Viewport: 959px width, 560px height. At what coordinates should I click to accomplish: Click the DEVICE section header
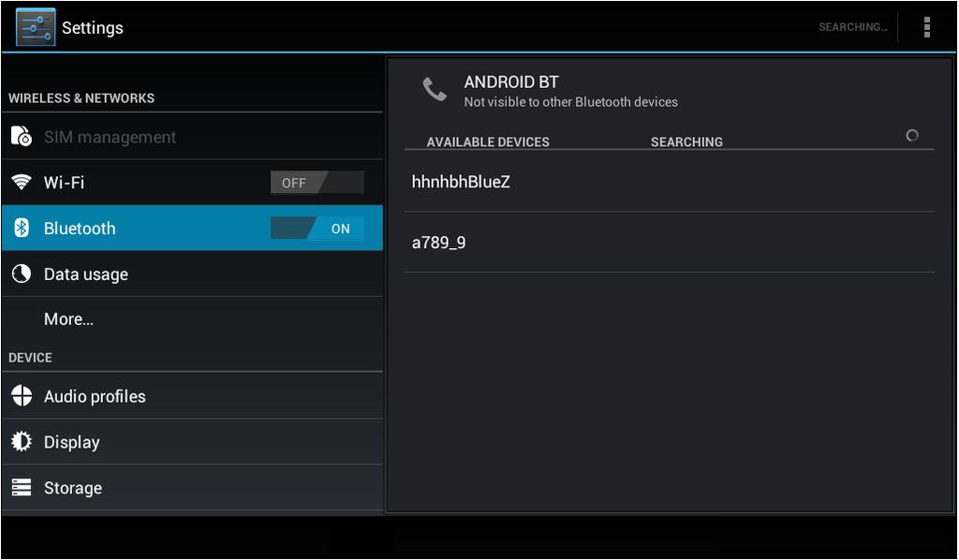[30, 358]
